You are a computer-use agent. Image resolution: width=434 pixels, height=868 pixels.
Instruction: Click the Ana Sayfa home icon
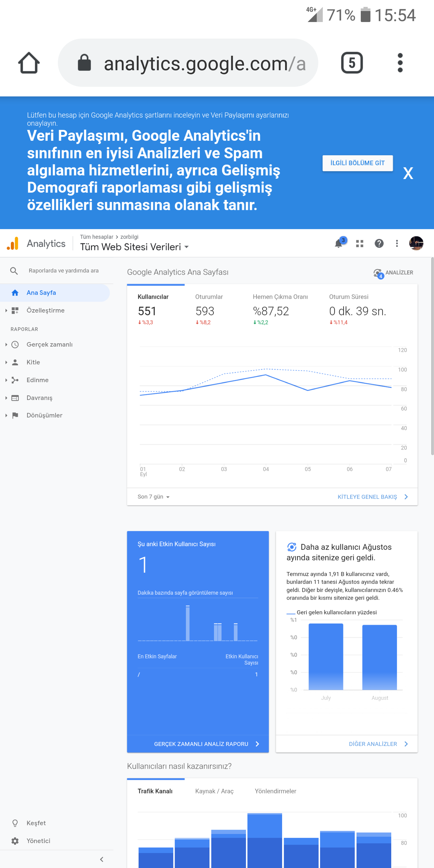[15, 293]
